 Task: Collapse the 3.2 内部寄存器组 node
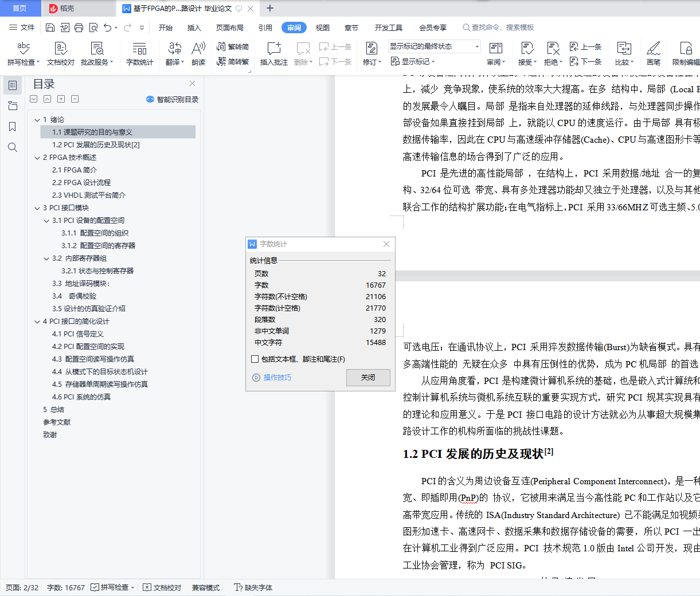[x=46, y=258]
